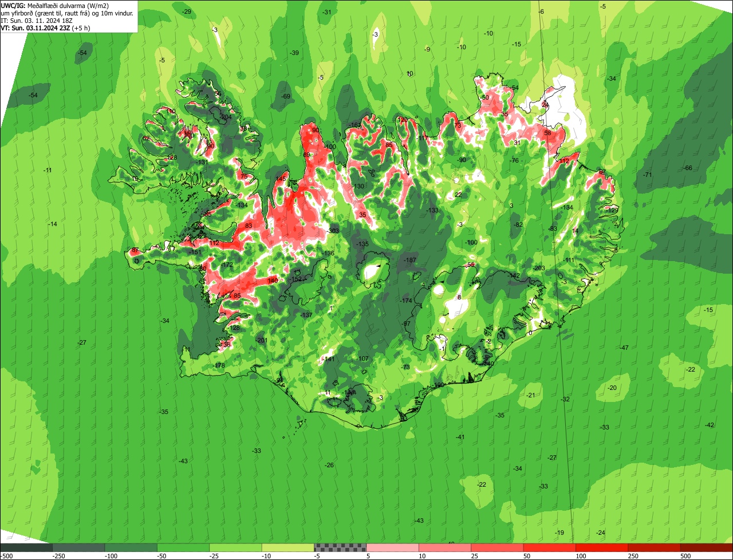
Task: Click the darkest red swatch right of the 500 label
Action: point(707,547)
